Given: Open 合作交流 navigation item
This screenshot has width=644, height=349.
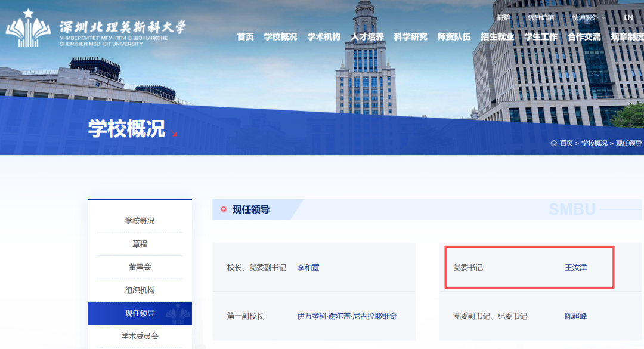Looking at the screenshot, I should tap(584, 36).
